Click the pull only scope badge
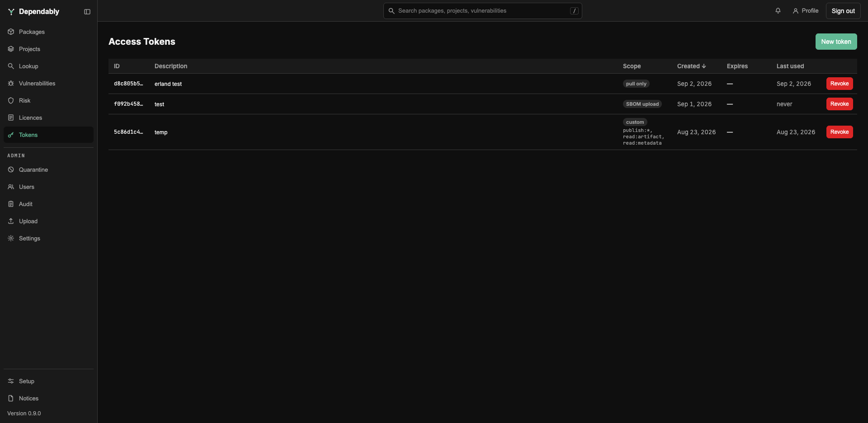 click(636, 84)
